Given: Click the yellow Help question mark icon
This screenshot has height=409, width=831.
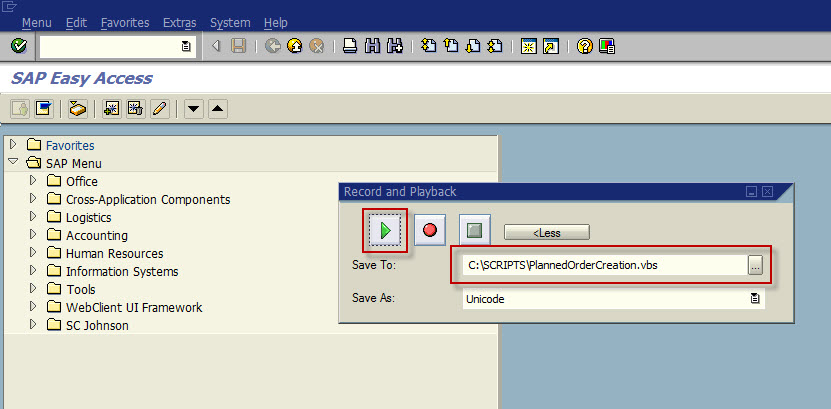Looking at the screenshot, I should pos(585,47).
